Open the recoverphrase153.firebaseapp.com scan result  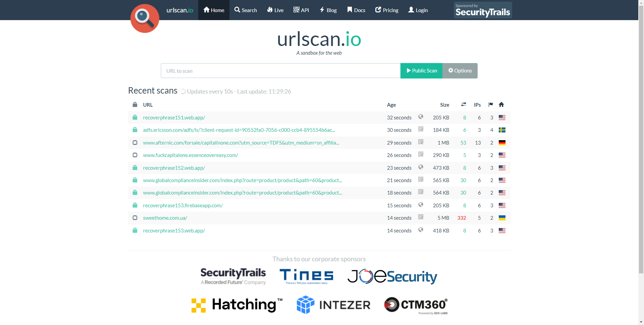183,205
